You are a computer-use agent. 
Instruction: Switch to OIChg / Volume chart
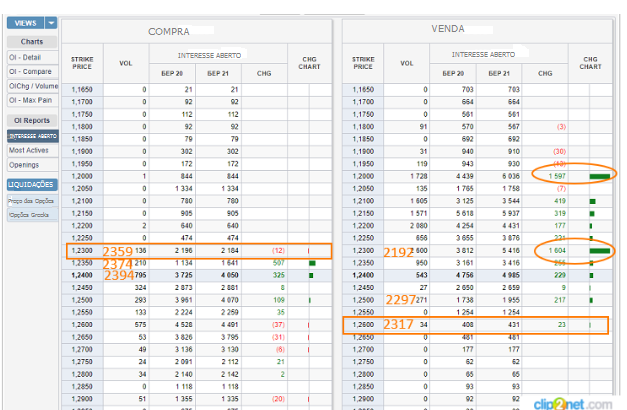[x=31, y=85]
